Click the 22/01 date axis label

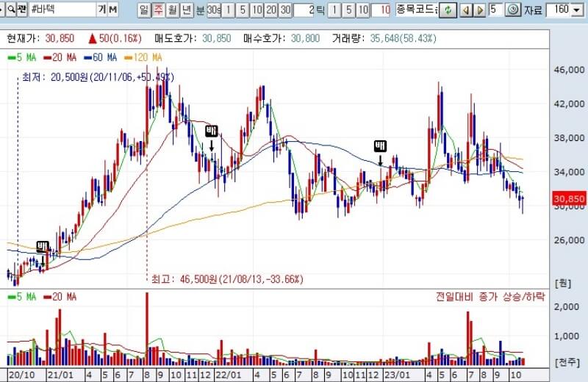[x=229, y=375]
